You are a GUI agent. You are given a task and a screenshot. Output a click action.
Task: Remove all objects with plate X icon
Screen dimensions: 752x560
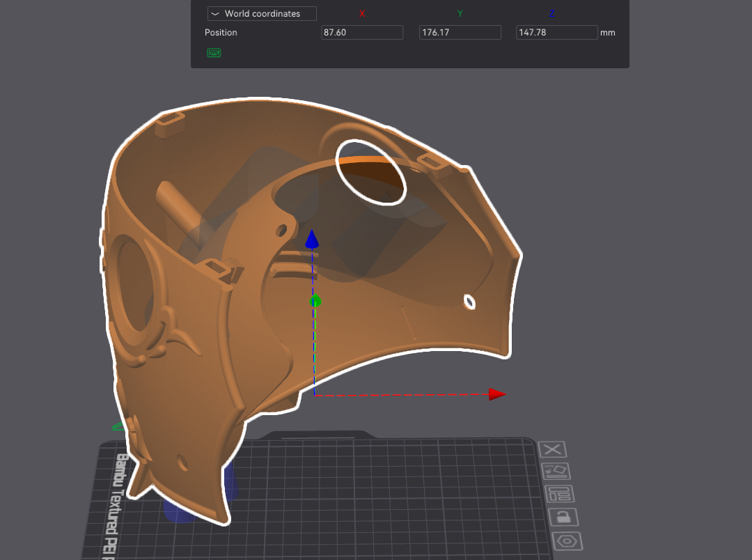tap(554, 449)
